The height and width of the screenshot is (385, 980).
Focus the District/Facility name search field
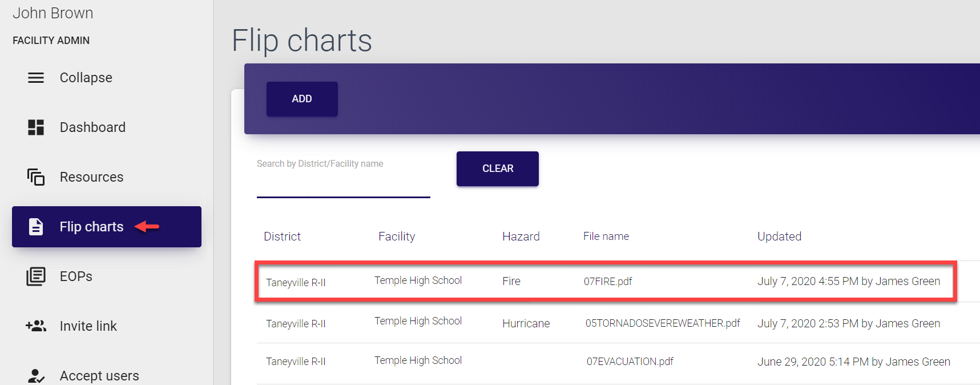click(x=343, y=182)
